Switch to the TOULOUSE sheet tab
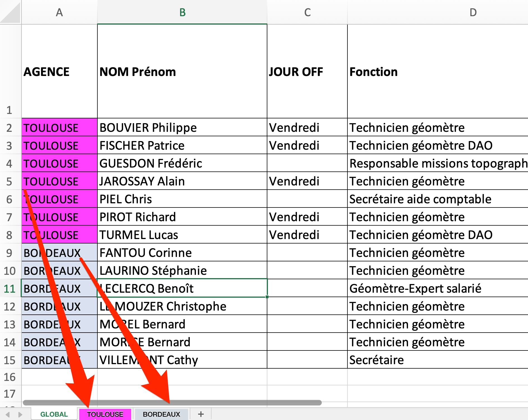528x420 pixels. [105, 414]
